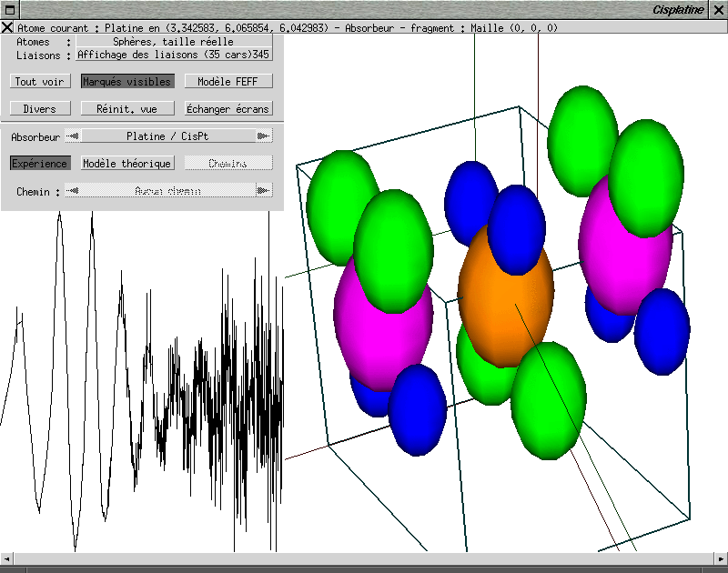
Task: Open the Aucun chemin path selector
Action: (168, 190)
